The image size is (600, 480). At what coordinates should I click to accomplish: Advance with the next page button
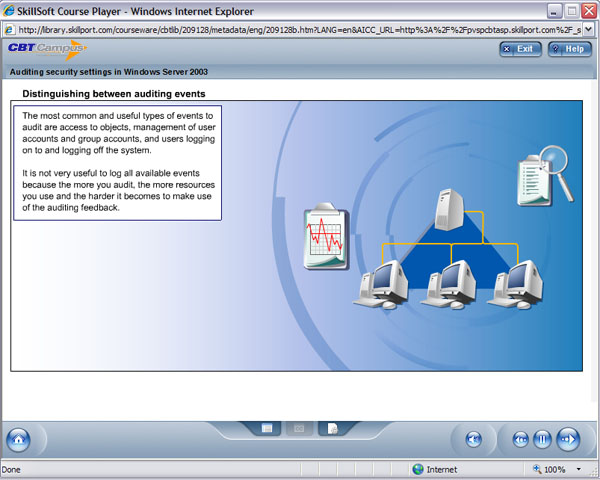[x=567, y=439]
